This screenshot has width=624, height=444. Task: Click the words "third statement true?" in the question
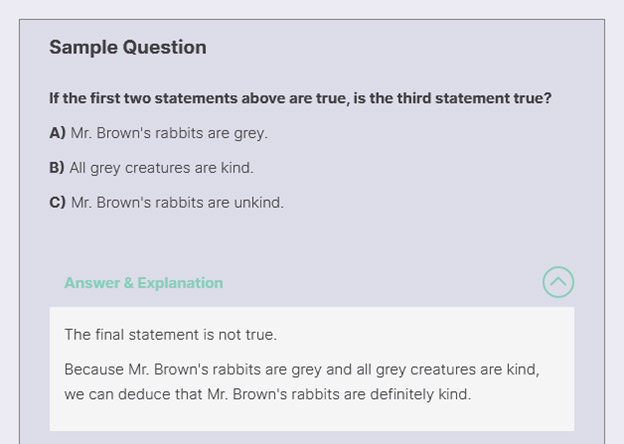pos(476,99)
